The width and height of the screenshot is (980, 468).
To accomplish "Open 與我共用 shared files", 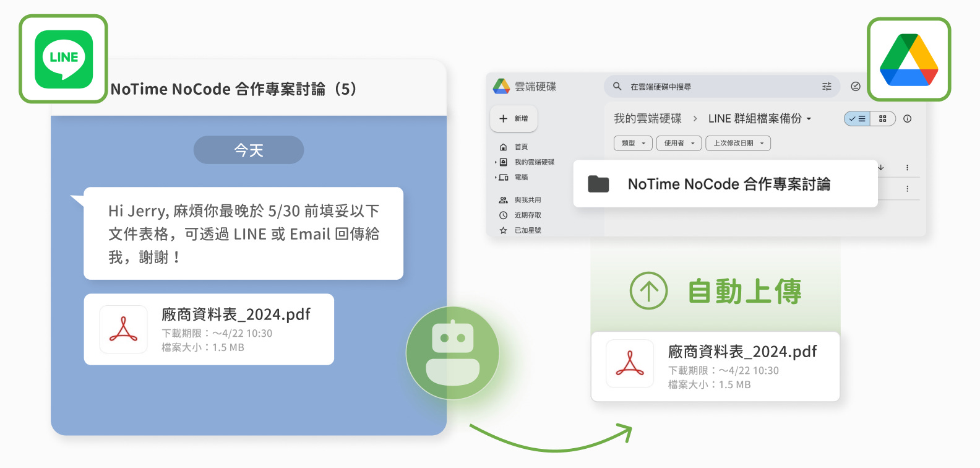I will 528,200.
